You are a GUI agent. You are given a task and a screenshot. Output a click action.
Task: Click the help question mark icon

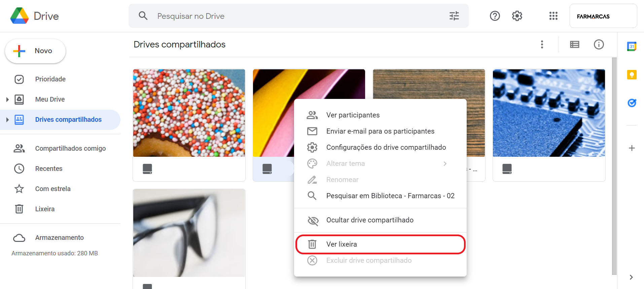coord(495,16)
